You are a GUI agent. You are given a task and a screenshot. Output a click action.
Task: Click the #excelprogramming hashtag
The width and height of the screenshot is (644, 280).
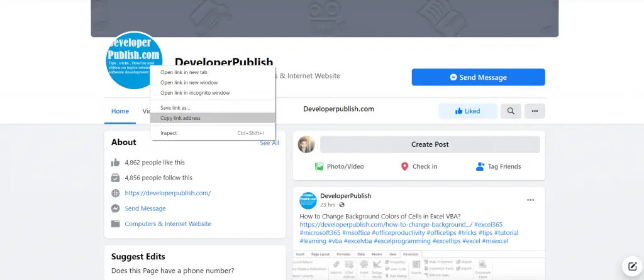click(402, 241)
